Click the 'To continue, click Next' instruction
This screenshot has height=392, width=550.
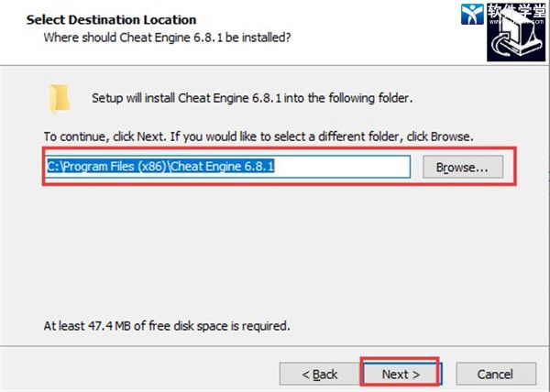[258, 136]
